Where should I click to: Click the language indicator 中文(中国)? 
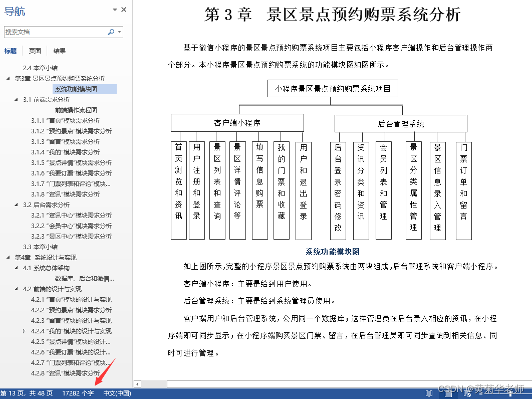(117, 393)
